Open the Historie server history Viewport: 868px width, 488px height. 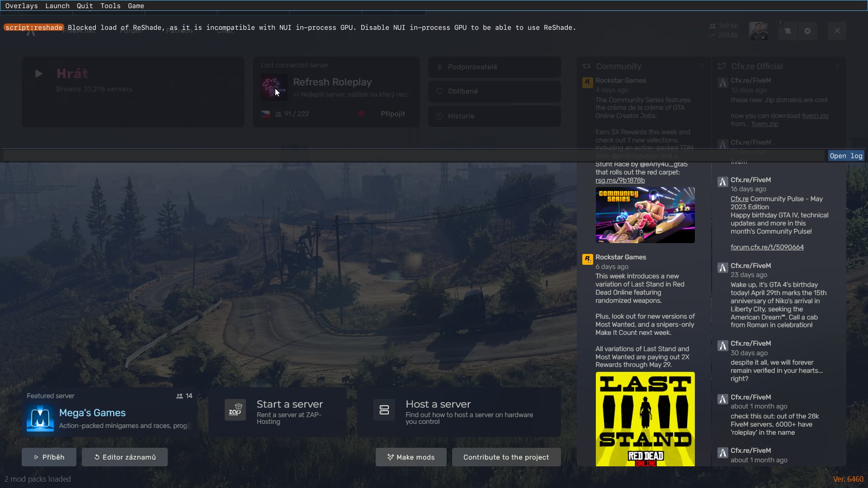[x=495, y=116]
